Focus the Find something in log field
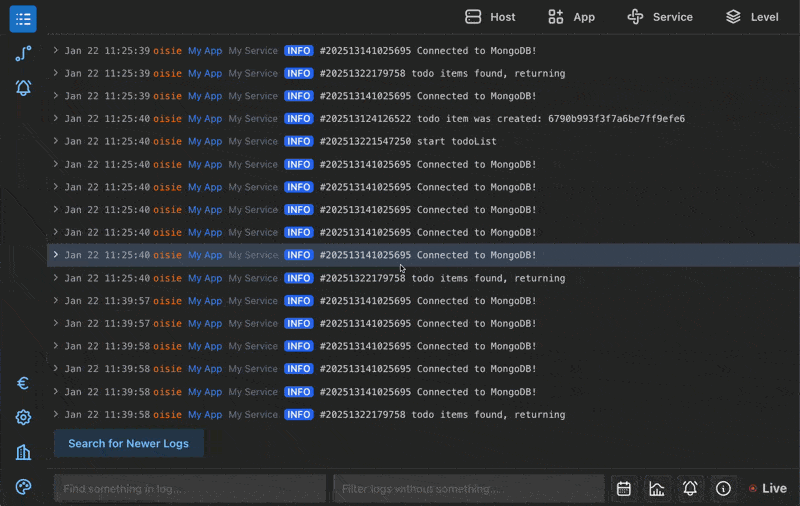The height and width of the screenshot is (506, 800). click(190, 489)
